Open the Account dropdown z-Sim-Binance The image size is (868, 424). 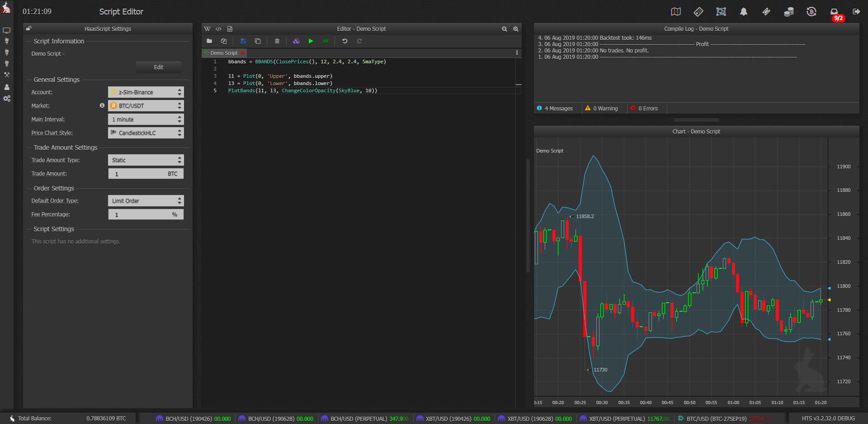pos(146,92)
